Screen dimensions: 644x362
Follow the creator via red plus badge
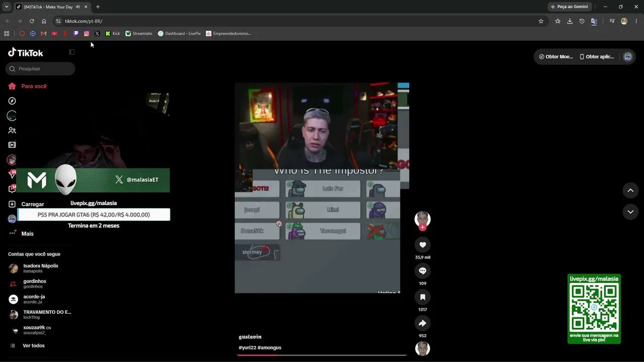point(423,227)
